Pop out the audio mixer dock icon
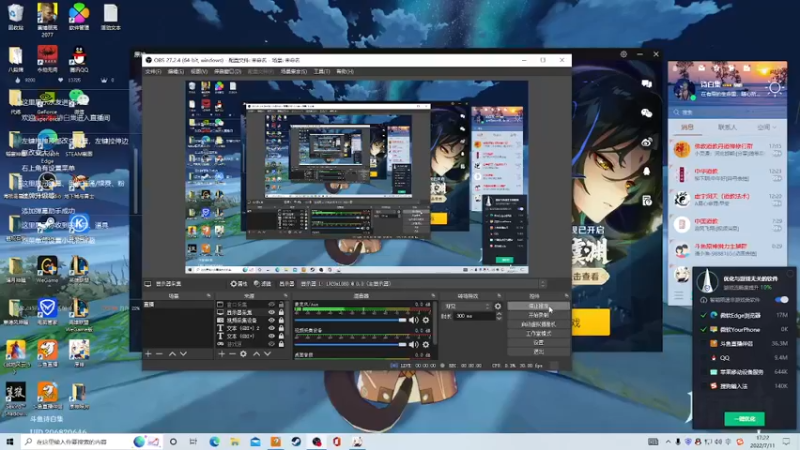This screenshot has width=800, height=450. (433, 296)
